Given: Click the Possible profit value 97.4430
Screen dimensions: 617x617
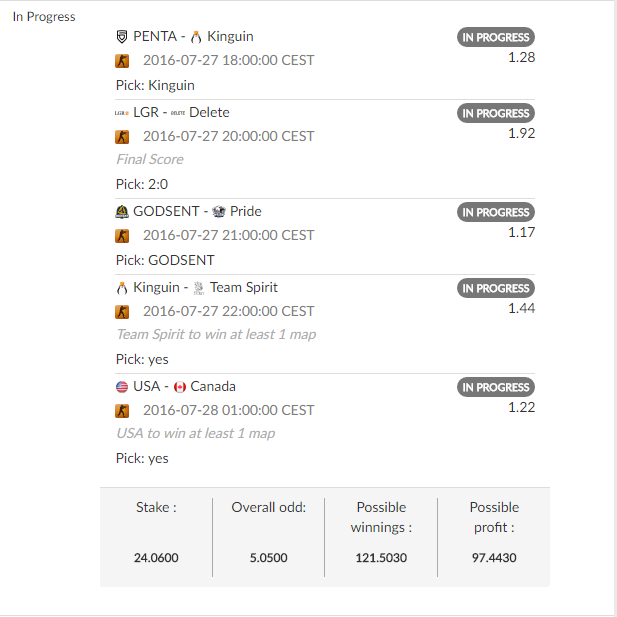Looking at the screenshot, I should [x=494, y=557].
